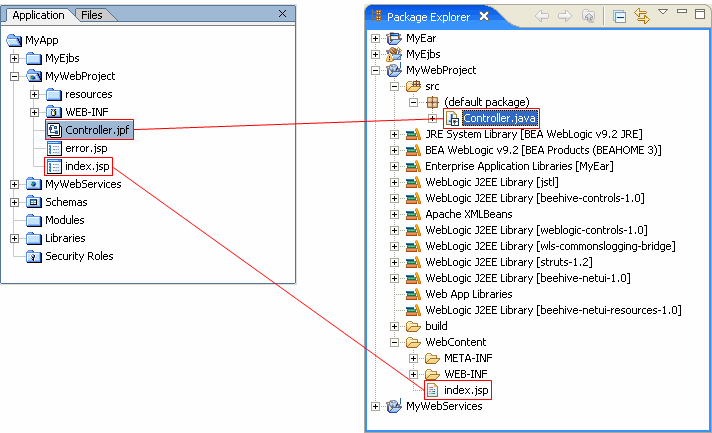The image size is (712, 433).
Task: Expand JRE System Library node
Action: coord(394,134)
